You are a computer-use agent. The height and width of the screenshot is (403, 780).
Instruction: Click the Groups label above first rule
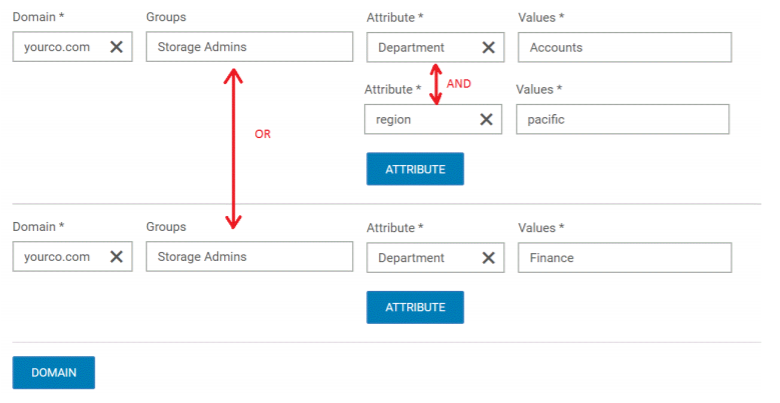coord(166,18)
